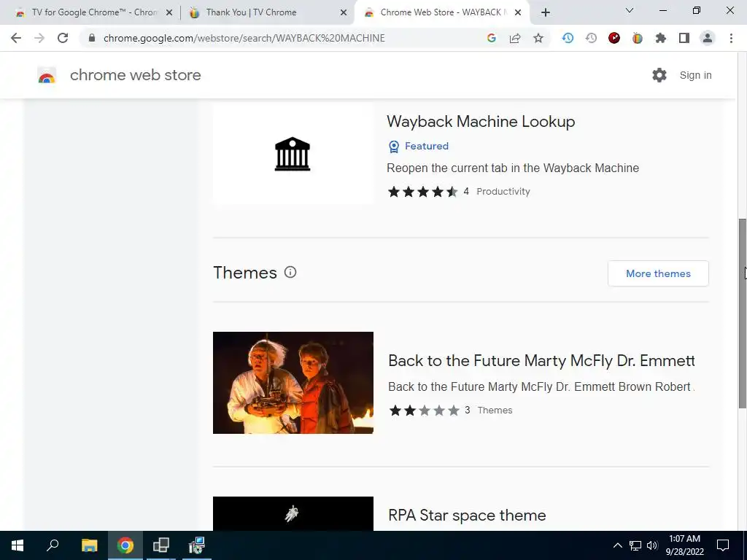The width and height of the screenshot is (747, 560).
Task: Click the Back to the Future theme image
Action: tap(293, 383)
